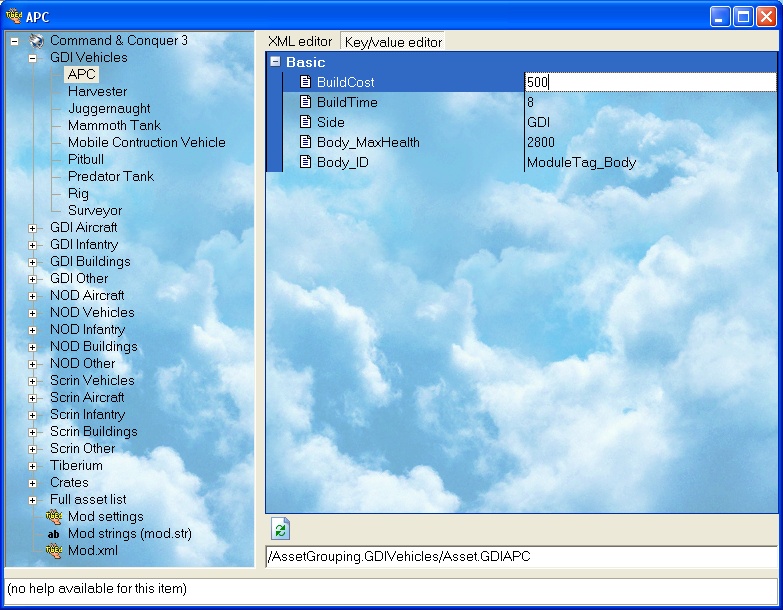Select the Scrin Buildings tree label
This screenshot has width=783, height=610.
93,431
